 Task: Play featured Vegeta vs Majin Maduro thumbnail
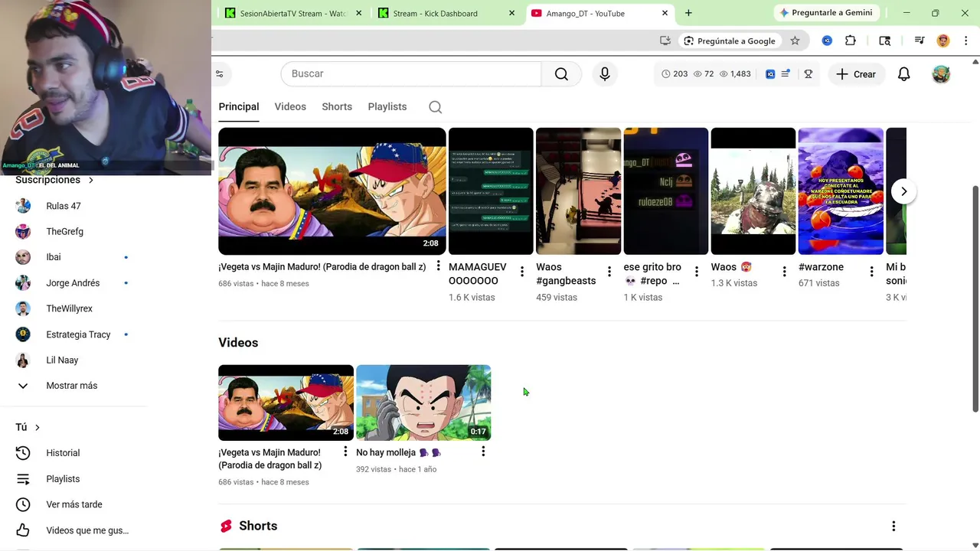click(332, 191)
